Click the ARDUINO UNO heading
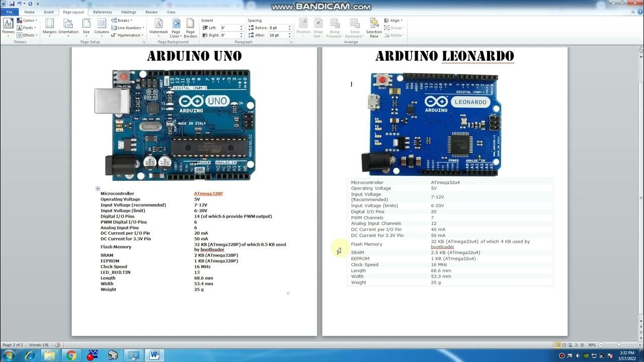Viewport: 644px width, 362px height. (194, 56)
